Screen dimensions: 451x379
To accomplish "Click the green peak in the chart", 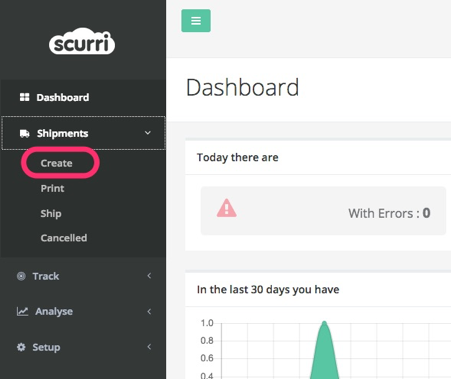I will [x=324, y=349].
